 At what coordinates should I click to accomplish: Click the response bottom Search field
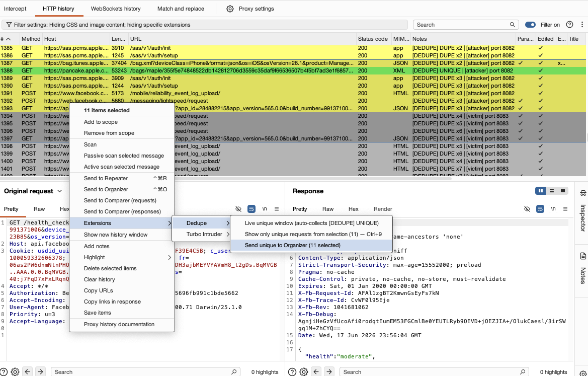point(434,372)
